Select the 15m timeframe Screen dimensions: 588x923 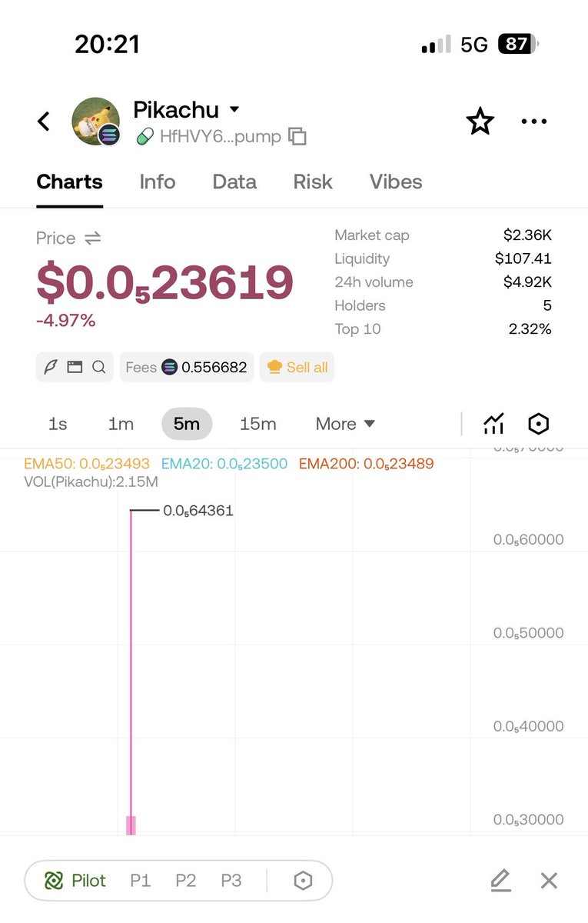point(258,424)
